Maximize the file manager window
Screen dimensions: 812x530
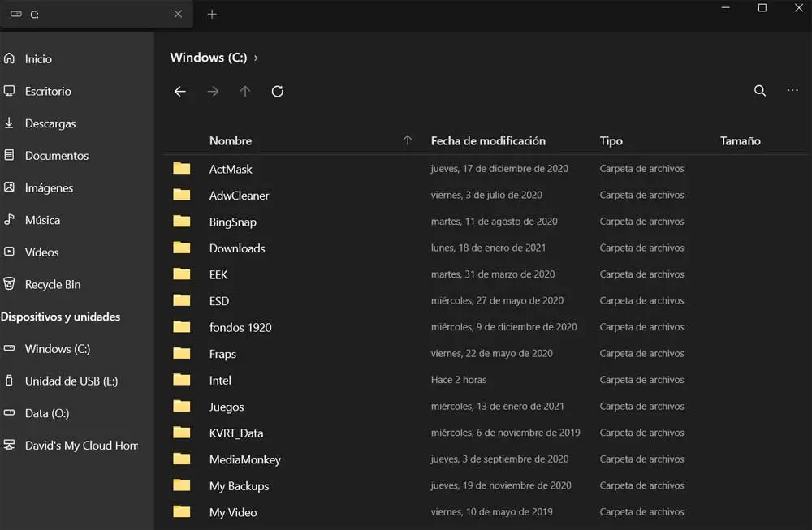click(x=762, y=8)
